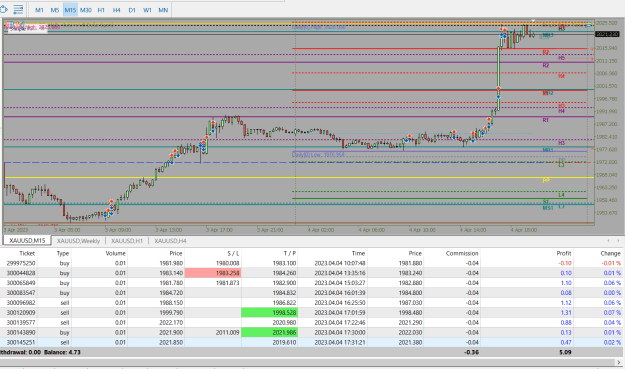Select trade row with ticket 300044828
The height and width of the screenshot is (369, 625).
pyautogui.click(x=311, y=273)
